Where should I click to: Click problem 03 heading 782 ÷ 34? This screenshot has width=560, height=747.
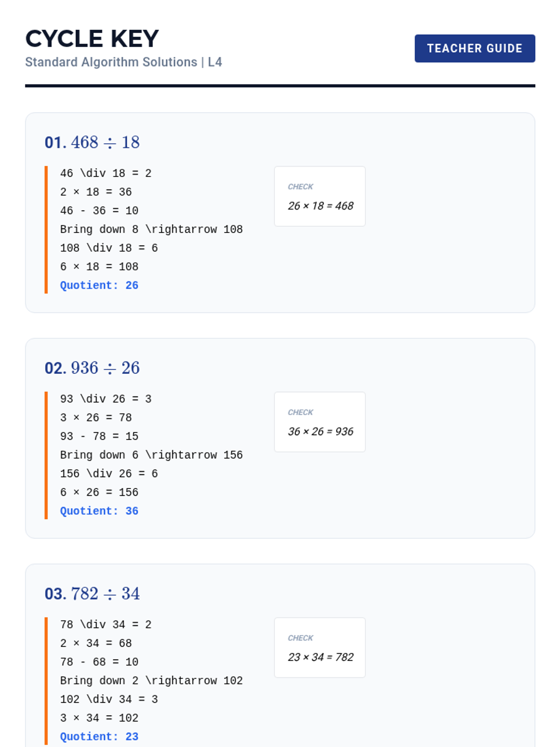pos(92,593)
